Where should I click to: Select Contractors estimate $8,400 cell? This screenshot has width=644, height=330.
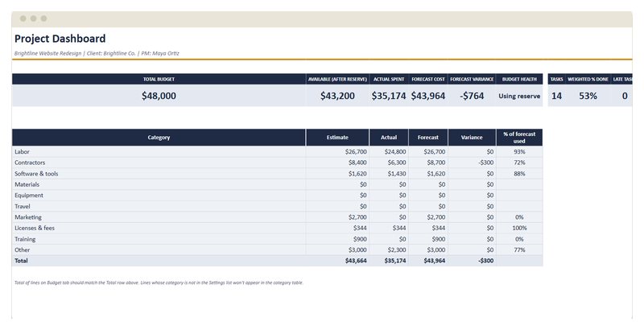337,163
